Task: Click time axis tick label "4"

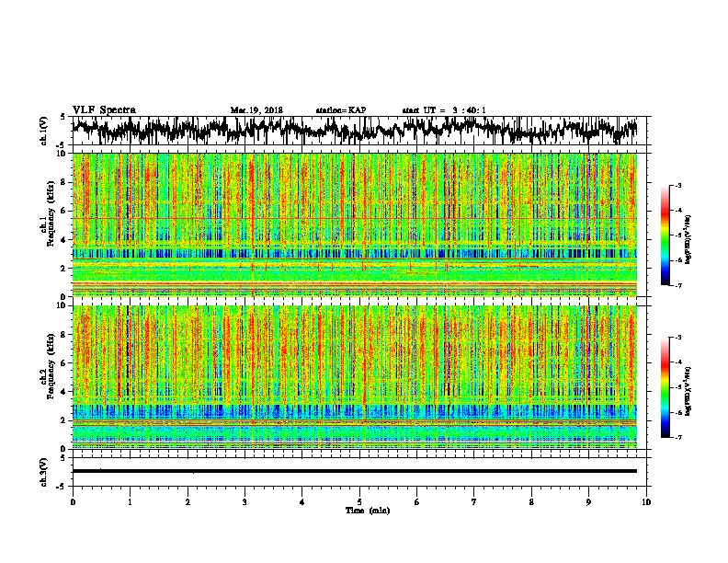Action: tap(302, 502)
